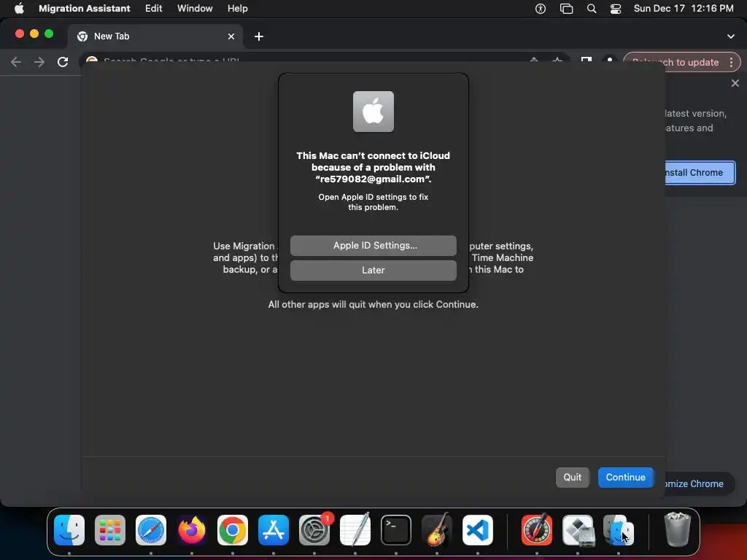Viewport: 747px width, 560px height.
Task: Open the Chrome three-dot menu
Action: (x=731, y=62)
